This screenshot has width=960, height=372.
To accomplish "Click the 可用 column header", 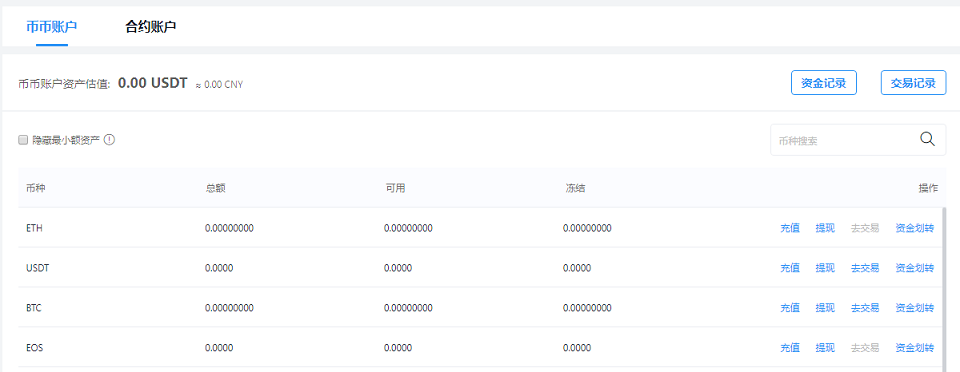I will [x=395, y=188].
